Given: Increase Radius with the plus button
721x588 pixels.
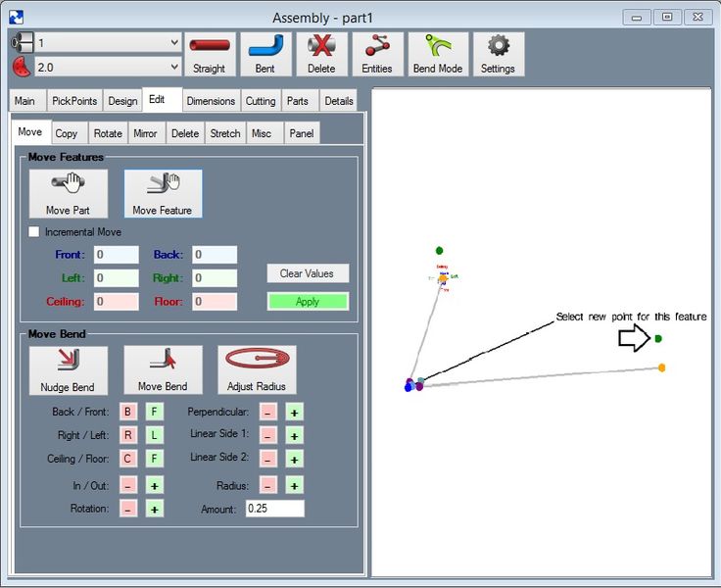Looking at the screenshot, I should coord(294,485).
